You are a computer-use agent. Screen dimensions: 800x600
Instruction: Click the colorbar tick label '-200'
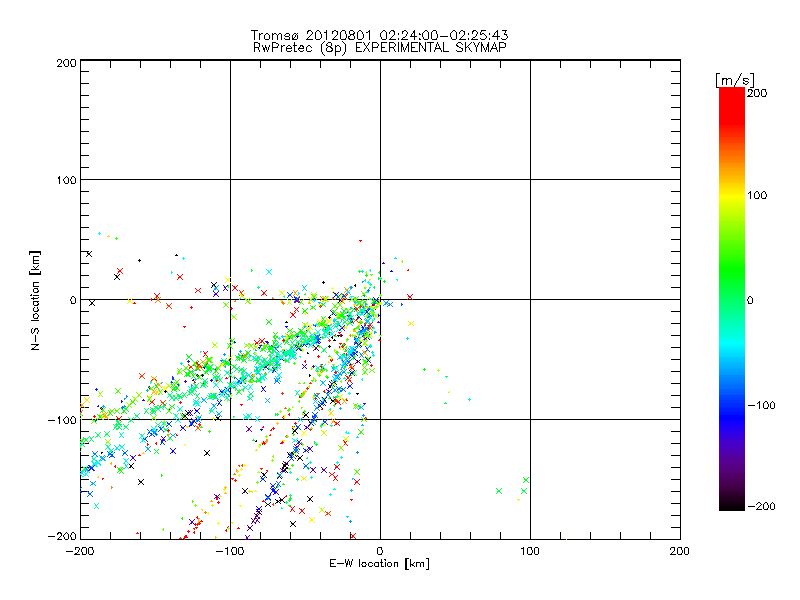[761, 507]
